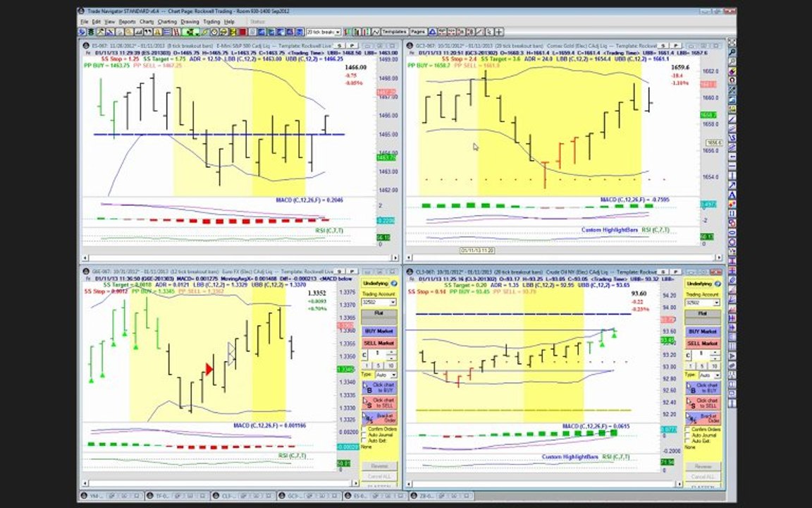Screen dimensions: 812x508
Task: Click Bracket Order in the Euro FX panel
Action: (x=379, y=418)
